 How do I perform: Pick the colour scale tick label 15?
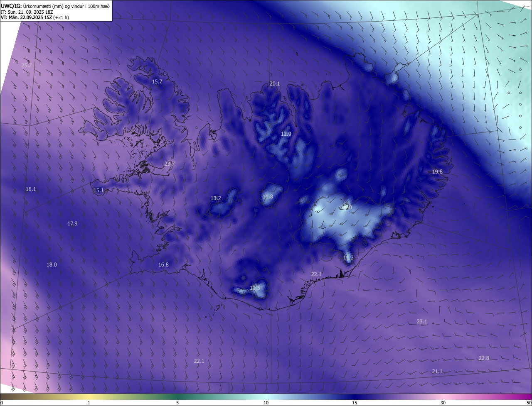point(355,403)
